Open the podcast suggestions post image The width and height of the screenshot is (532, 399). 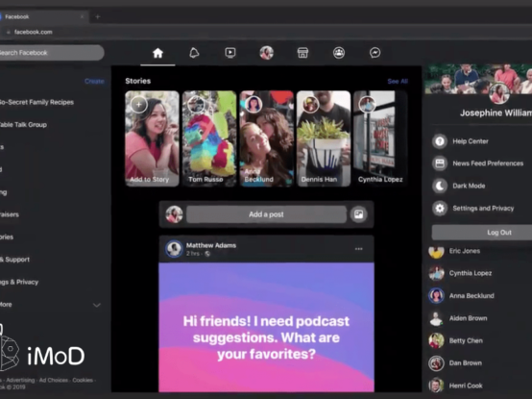(x=266, y=327)
